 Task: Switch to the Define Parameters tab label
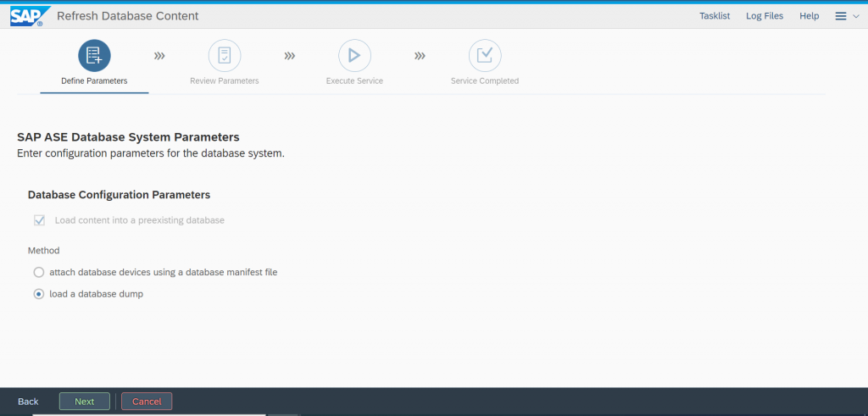coord(94,80)
